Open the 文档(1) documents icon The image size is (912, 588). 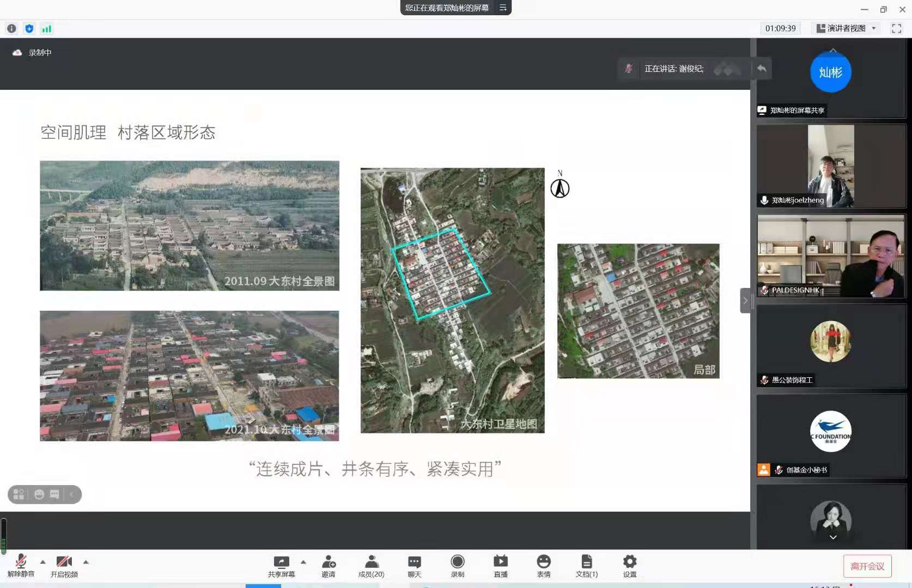[x=587, y=562]
